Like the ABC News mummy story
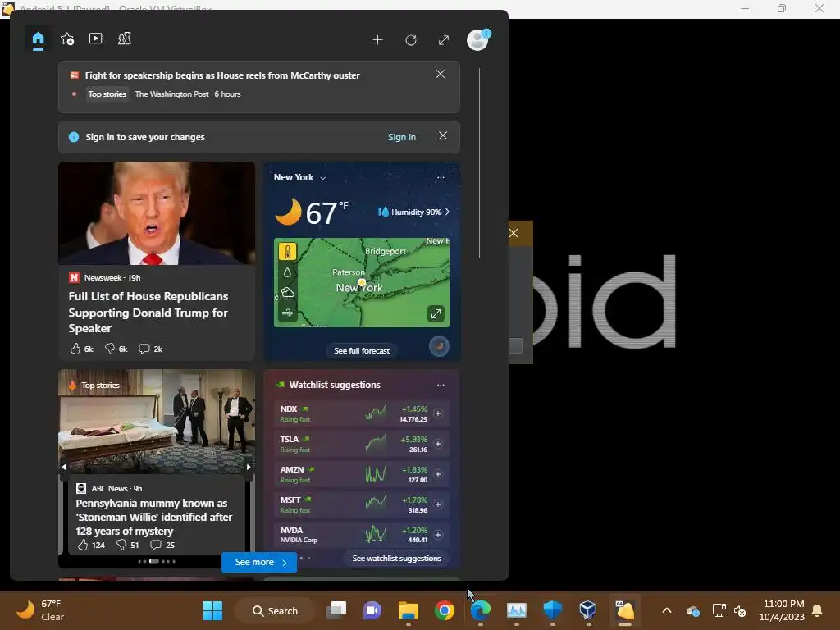The width and height of the screenshot is (840, 630). click(91, 545)
